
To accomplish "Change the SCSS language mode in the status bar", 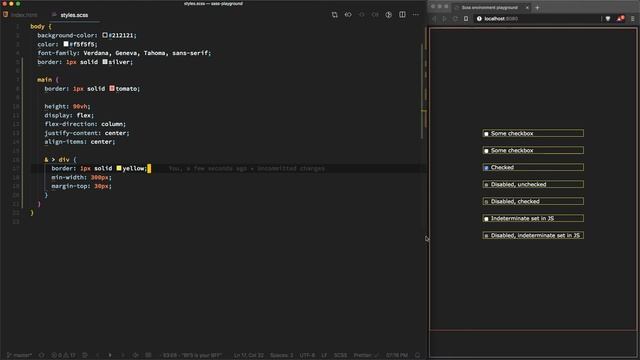I will tap(340, 355).
